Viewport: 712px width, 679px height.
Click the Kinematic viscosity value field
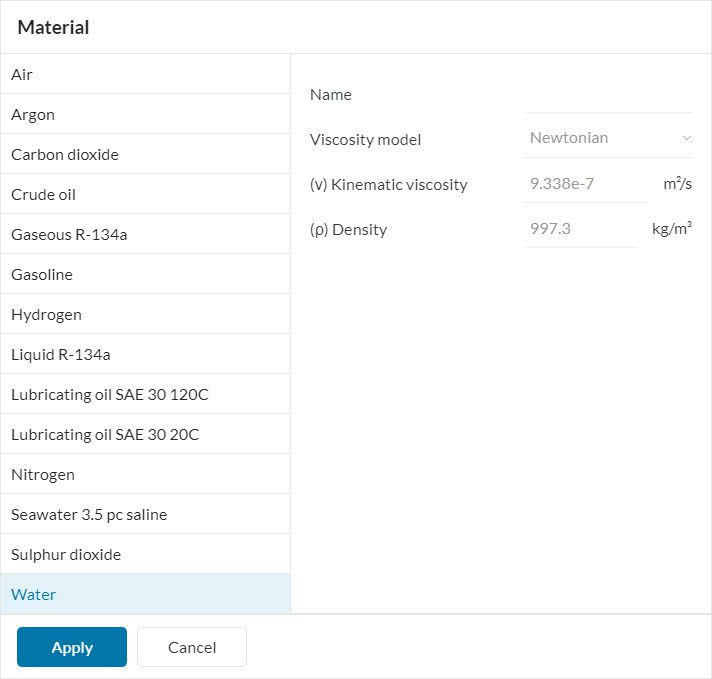(x=585, y=184)
